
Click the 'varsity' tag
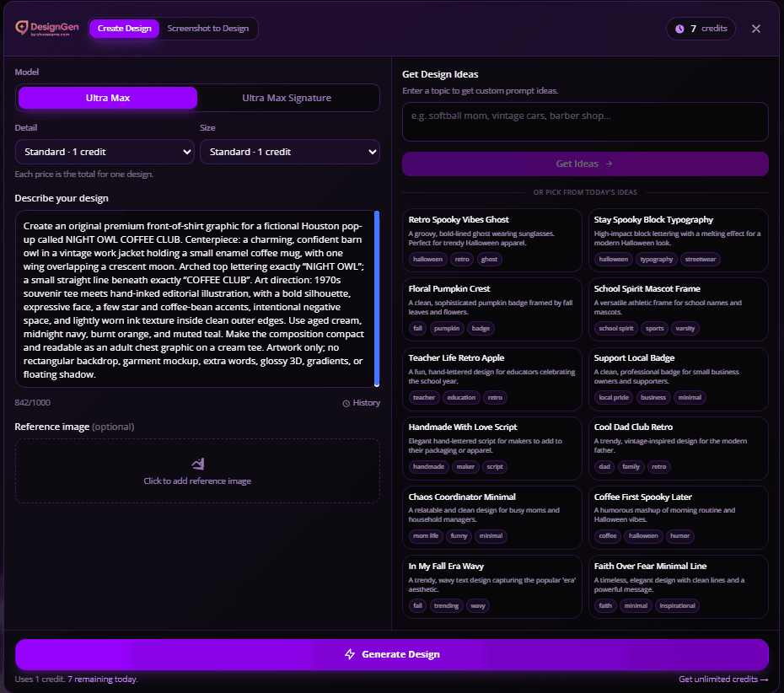(x=685, y=329)
